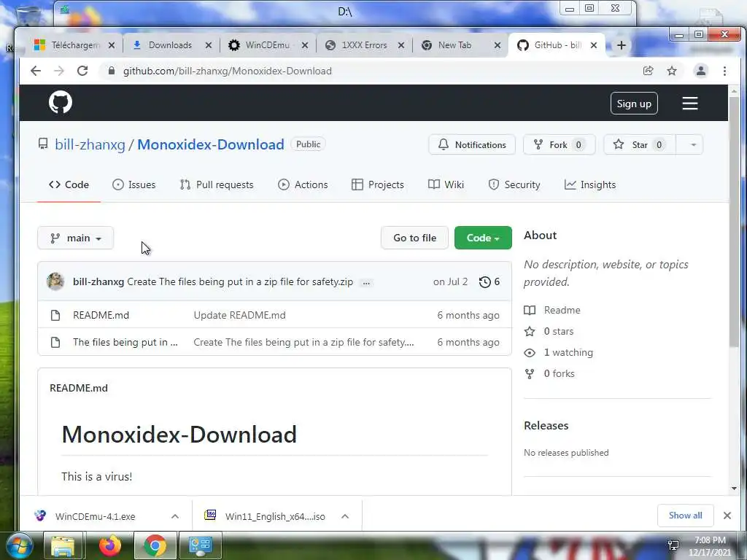Image resolution: width=747 pixels, height=560 pixels.
Task: Close the Downloads tab
Action: coord(208,45)
